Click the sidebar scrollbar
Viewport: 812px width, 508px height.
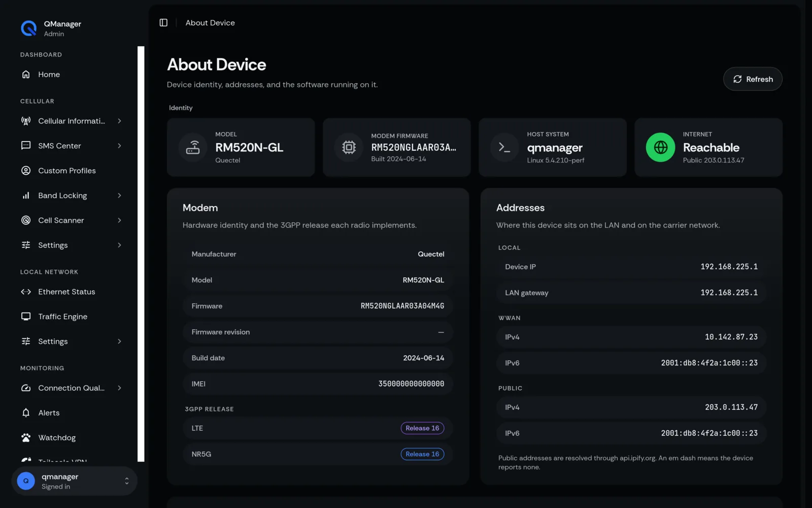point(141,254)
